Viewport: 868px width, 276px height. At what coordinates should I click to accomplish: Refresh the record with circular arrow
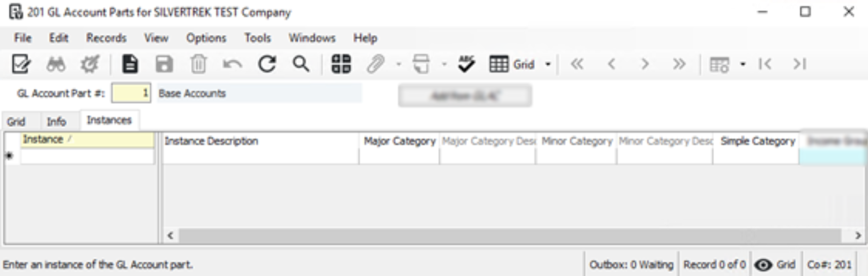tap(267, 64)
